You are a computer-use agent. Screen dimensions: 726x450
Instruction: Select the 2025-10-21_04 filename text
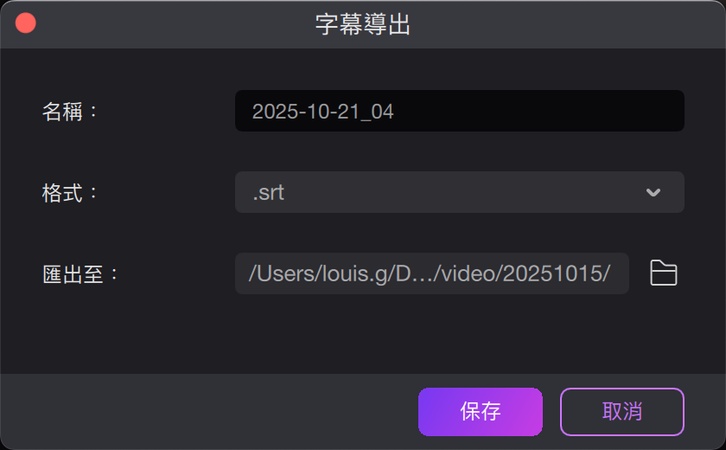tap(323, 112)
